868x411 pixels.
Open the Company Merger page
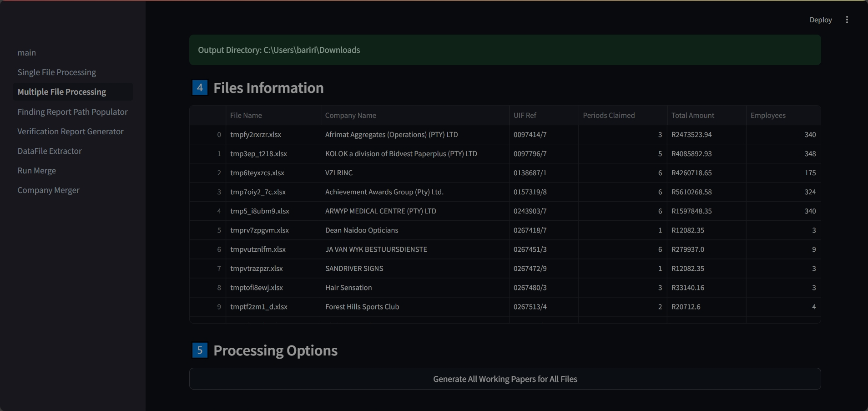coord(73,190)
